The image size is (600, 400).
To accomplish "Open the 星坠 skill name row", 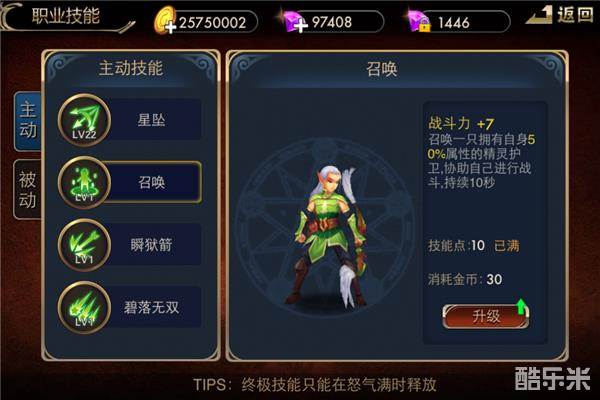I will [152, 120].
